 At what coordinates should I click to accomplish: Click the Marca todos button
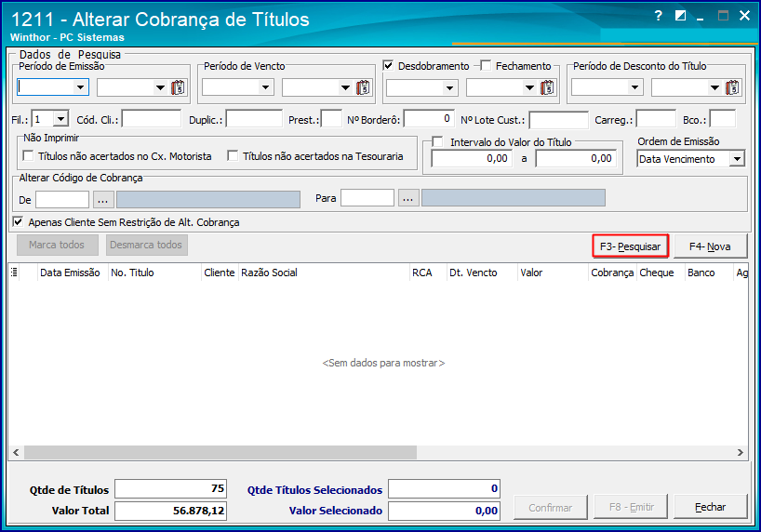click(x=57, y=245)
